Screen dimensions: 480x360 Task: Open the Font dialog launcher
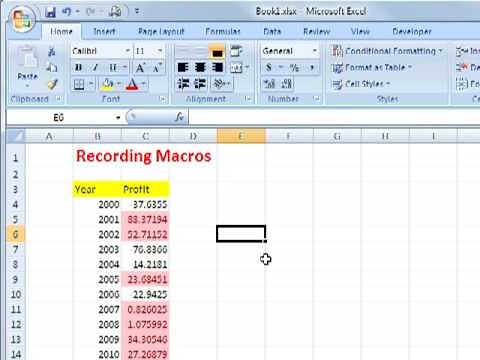coord(162,99)
